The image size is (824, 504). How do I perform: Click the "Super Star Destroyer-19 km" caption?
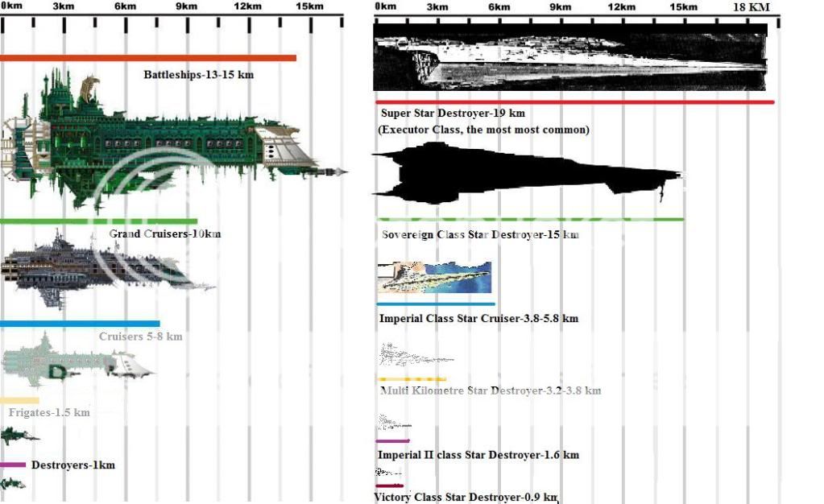point(453,113)
